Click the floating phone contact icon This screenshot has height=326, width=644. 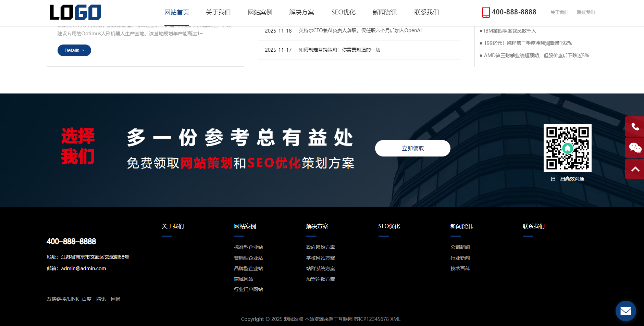pos(635,126)
